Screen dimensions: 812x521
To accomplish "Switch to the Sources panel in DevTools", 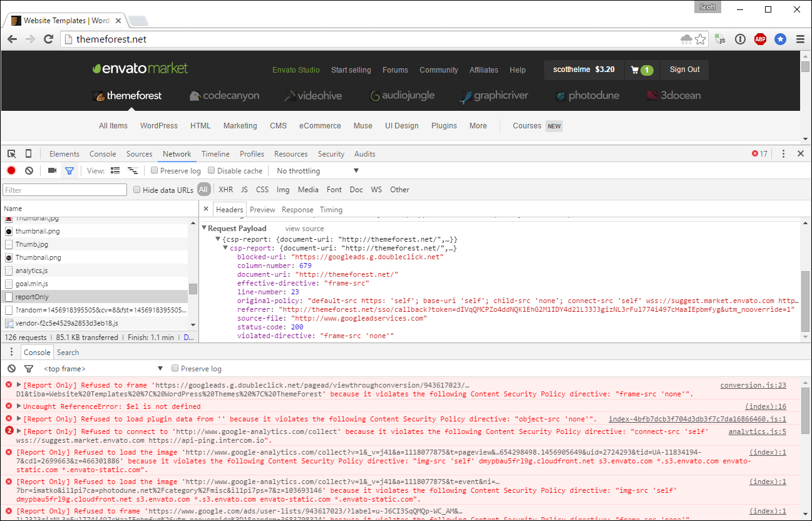I will click(139, 153).
